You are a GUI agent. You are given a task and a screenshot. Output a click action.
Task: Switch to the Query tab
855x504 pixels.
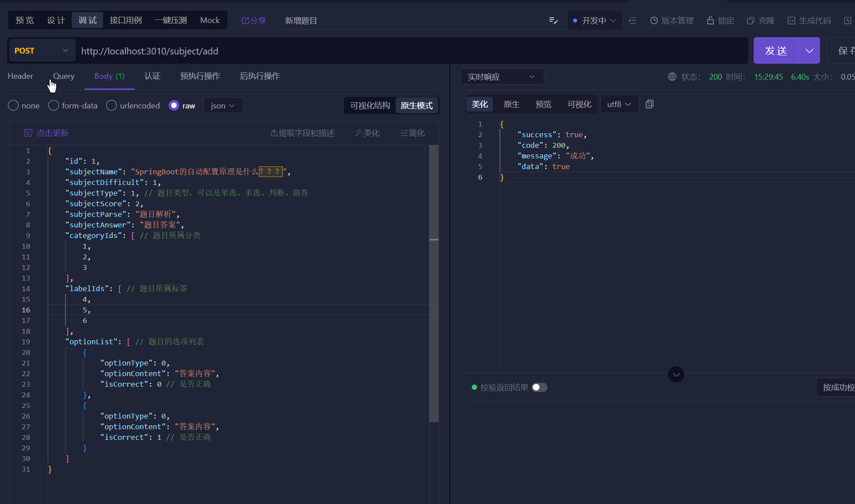[x=64, y=76]
